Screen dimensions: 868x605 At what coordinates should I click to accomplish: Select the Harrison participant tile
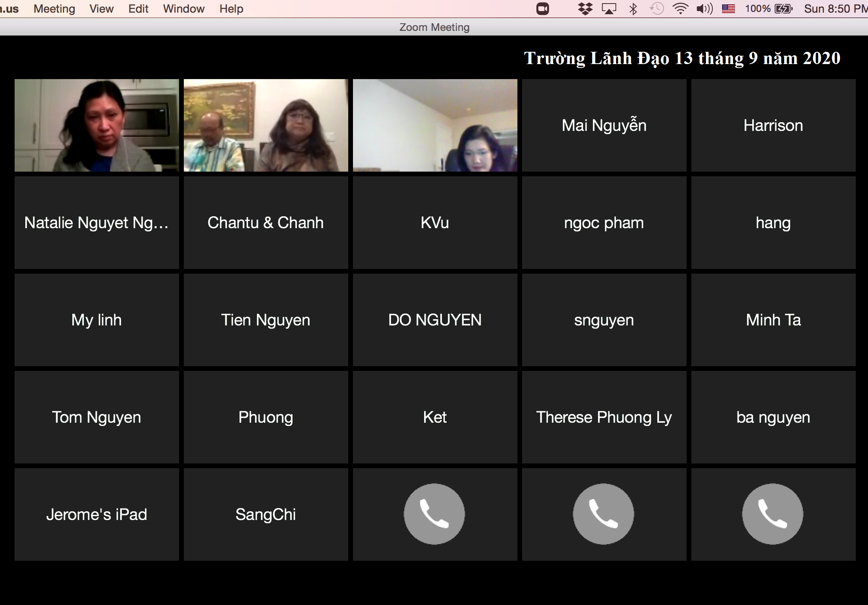pos(774,125)
